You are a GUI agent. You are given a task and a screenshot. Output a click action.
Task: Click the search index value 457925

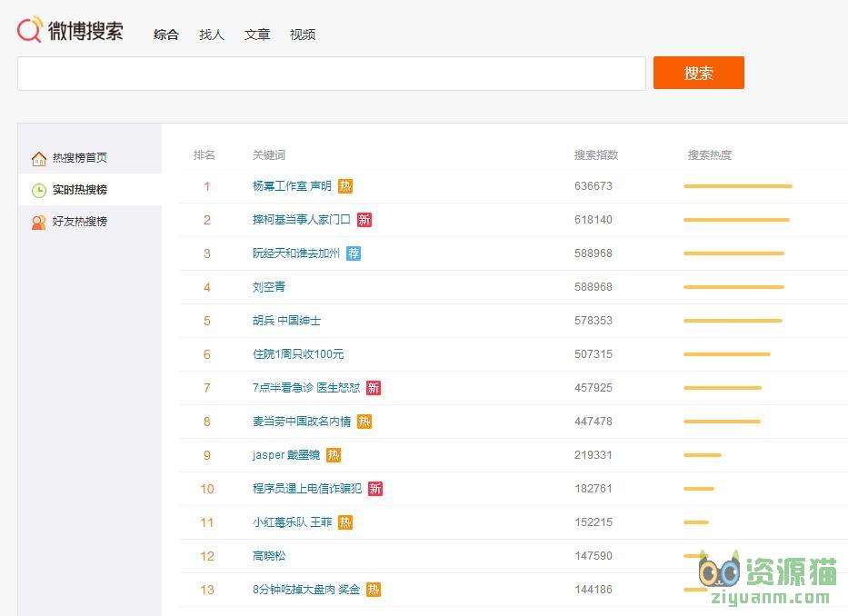[x=594, y=388]
